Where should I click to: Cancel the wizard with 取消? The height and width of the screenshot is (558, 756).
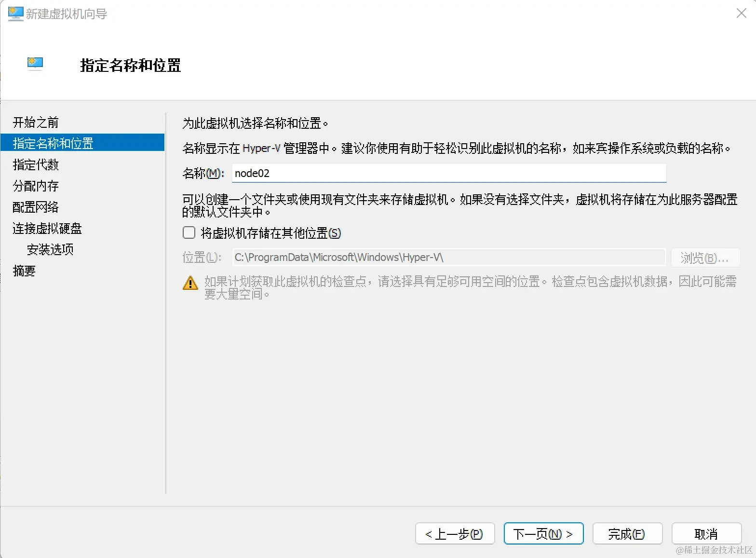[x=706, y=533]
